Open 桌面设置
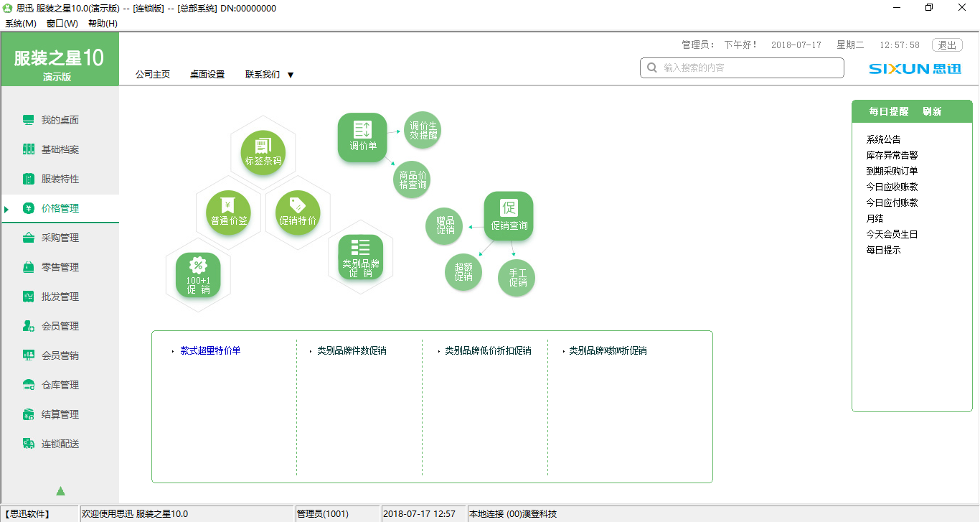980x522 pixels. click(207, 74)
